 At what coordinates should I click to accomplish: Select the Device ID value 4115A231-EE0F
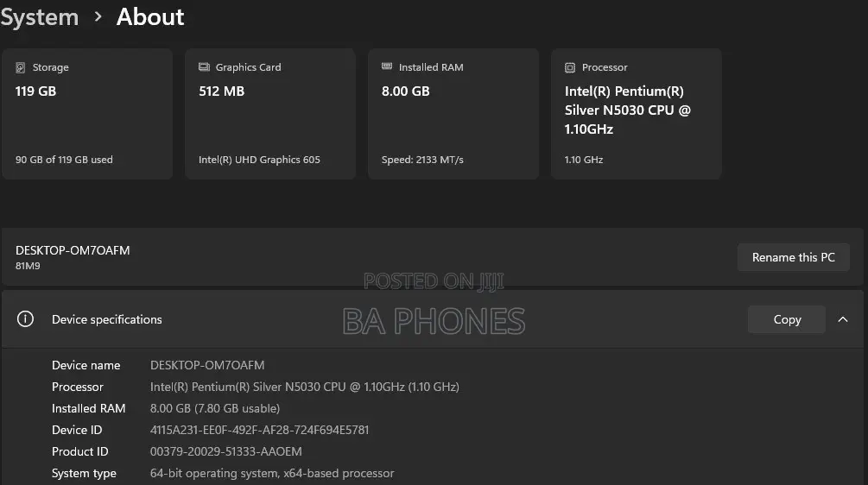[x=259, y=431]
